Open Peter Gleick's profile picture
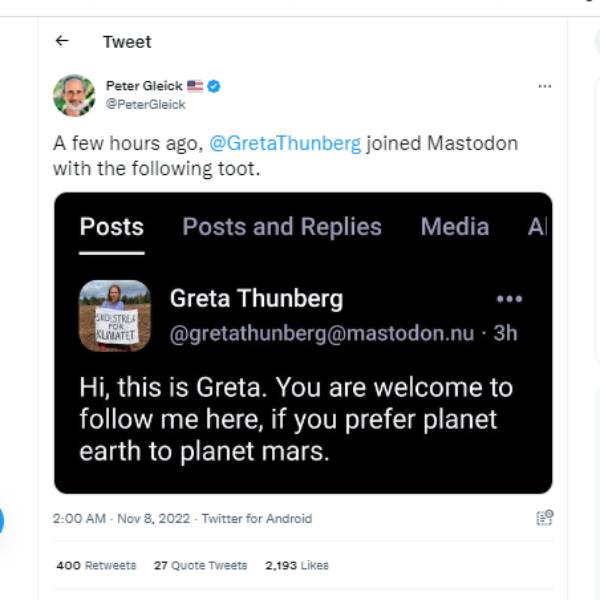The image size is (600, 600). [x=73, y=95]
